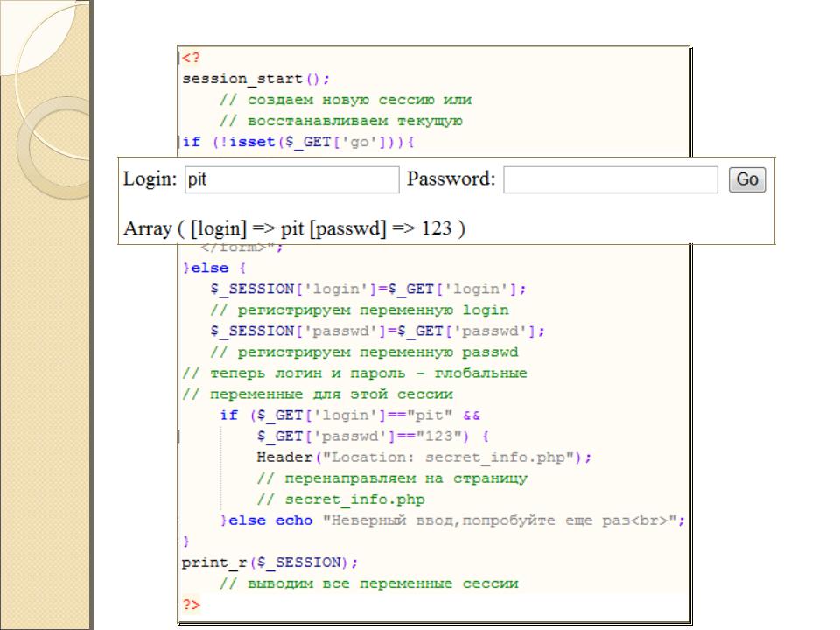
Task: Click the closing ?> PHP tag
Action: (191, 605)
